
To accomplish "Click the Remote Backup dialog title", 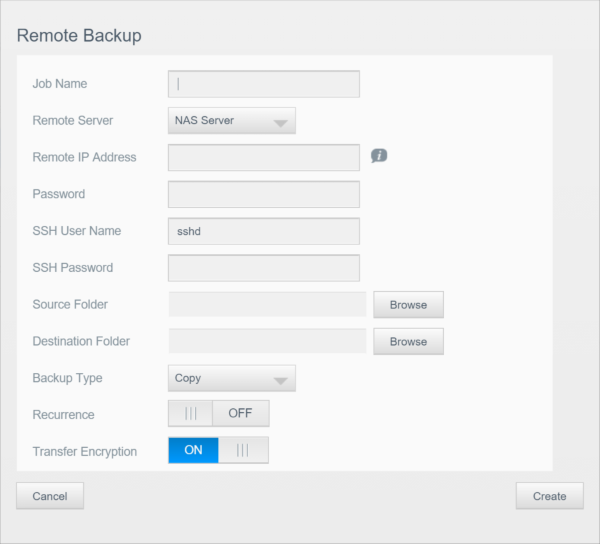I will [x=79, y=36].
